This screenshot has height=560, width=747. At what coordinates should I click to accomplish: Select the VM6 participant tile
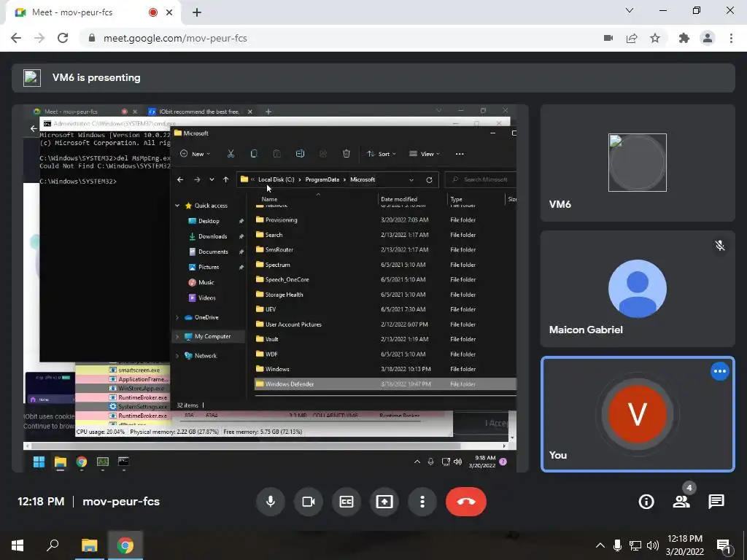coord(638,163)
